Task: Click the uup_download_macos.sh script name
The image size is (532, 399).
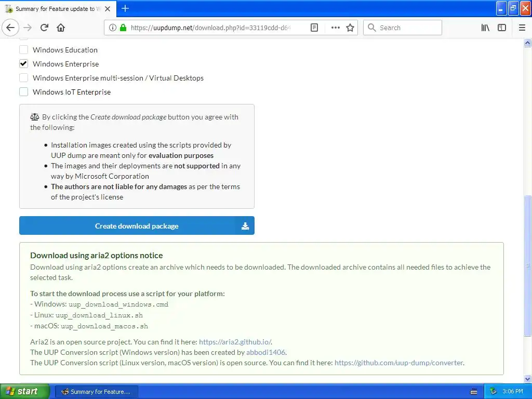Action: tap(104, 326)
